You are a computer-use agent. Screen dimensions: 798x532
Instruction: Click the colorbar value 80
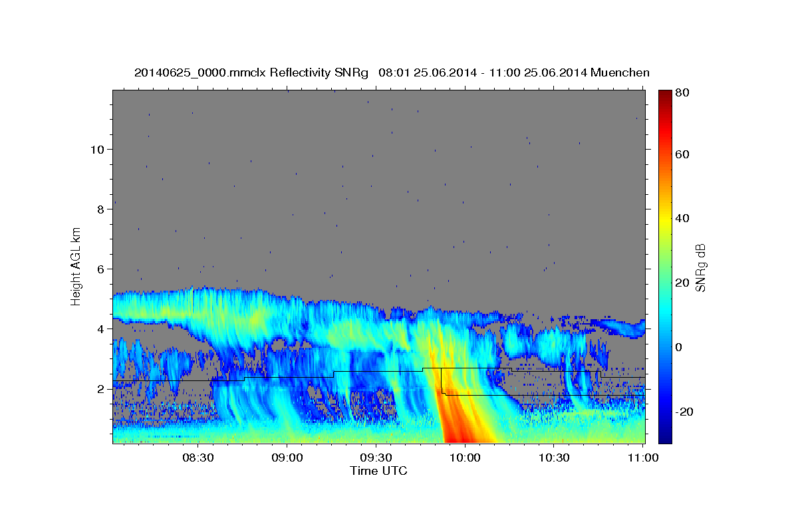point(682,92)
